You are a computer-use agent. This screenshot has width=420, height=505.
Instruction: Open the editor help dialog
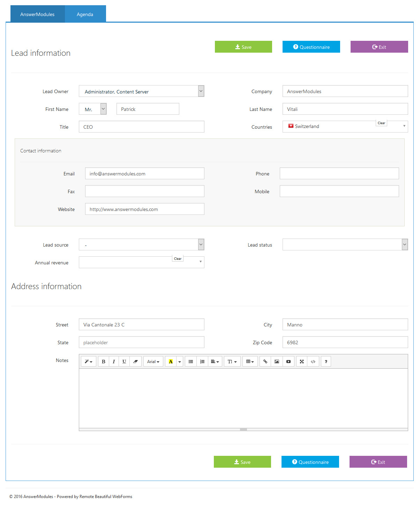click(326, 362)
